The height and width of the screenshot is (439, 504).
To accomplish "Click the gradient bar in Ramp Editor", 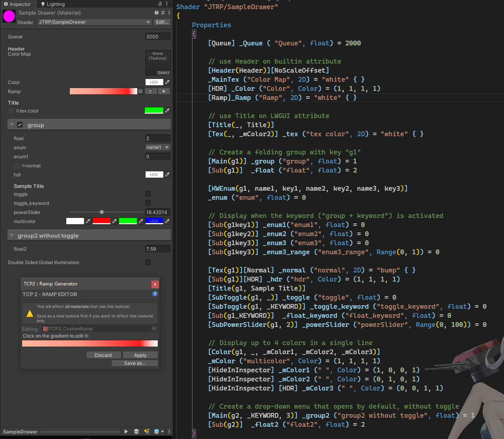I will (x=90, y=343).
